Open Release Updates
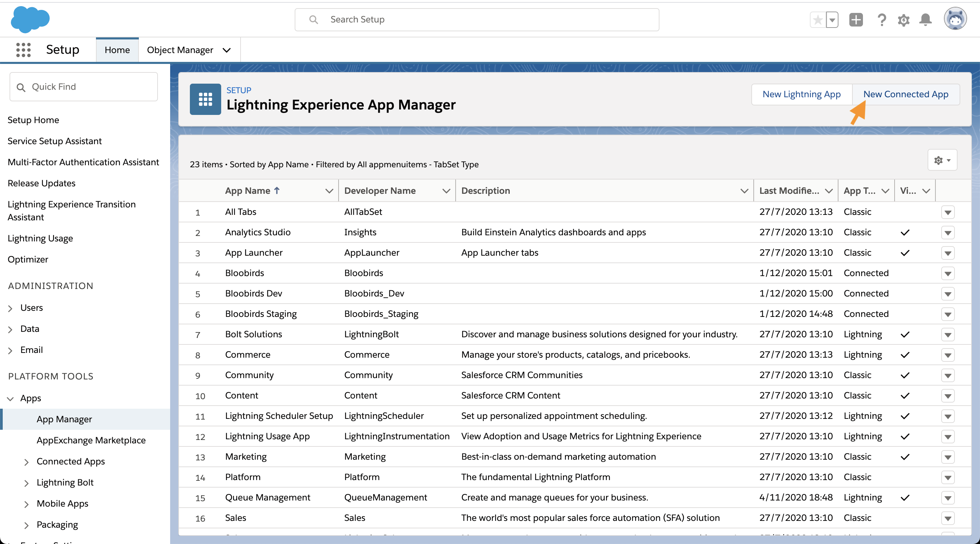The height and width of the screenshot is (544, 980). pos(42,183)
